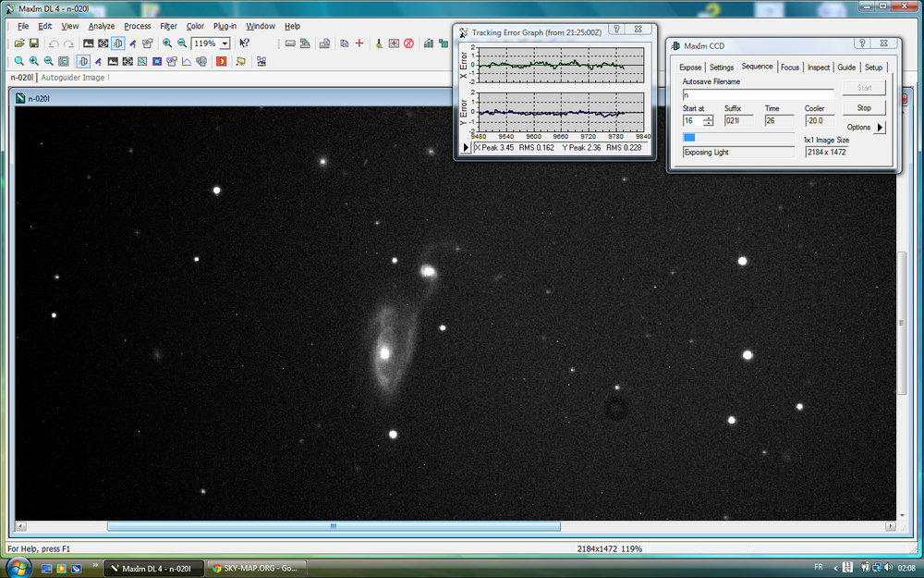Click the red plus crosshair toolbar icon

(x=359, y=43)
